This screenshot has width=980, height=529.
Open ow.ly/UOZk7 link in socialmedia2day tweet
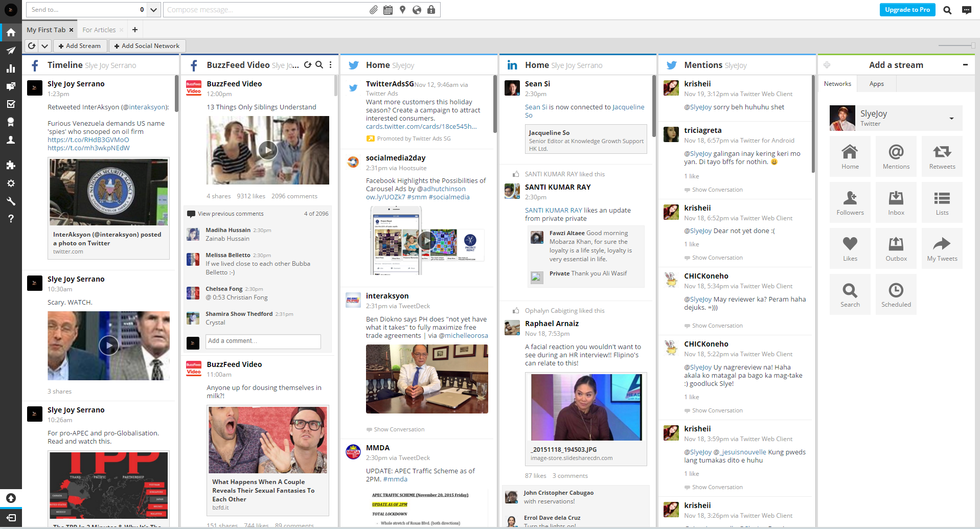click(385, 197)
